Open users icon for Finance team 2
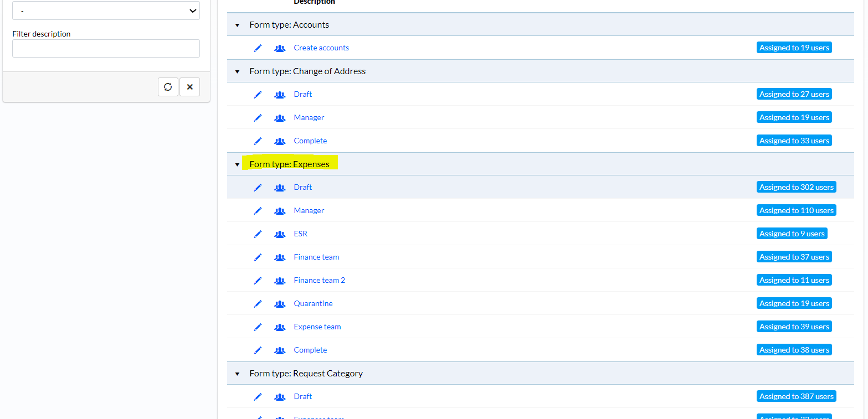Image resolution: width=868 pixels, height=419 pixels. click(280, 281)
